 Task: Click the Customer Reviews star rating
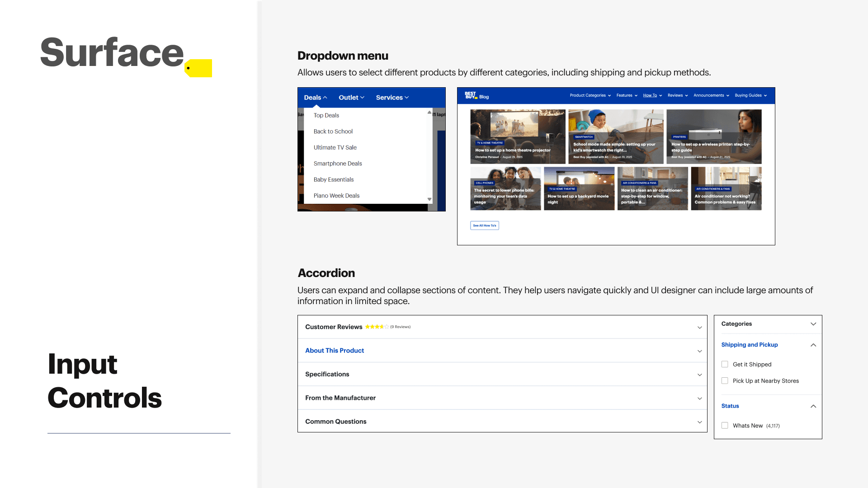pyautogui.click(x=377, y=327)
